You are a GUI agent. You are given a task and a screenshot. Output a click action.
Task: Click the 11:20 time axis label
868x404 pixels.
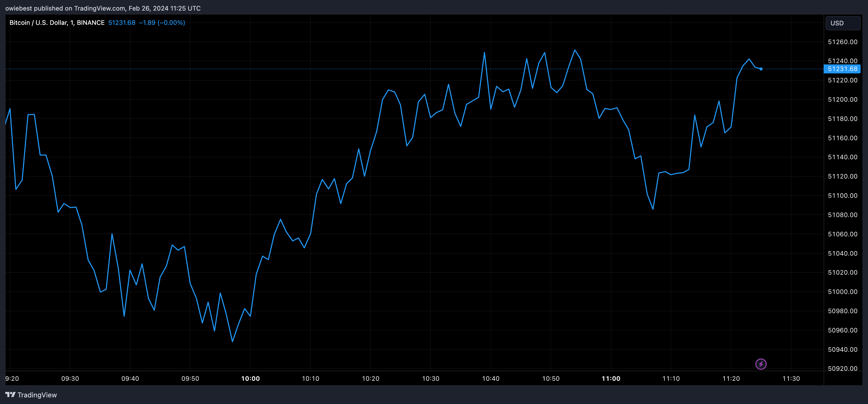tap(731, 378)
